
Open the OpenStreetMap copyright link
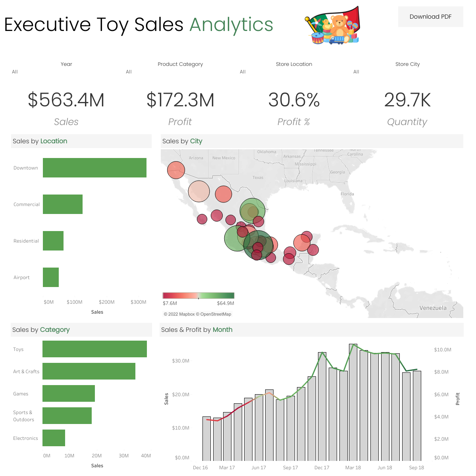point(214,314)
